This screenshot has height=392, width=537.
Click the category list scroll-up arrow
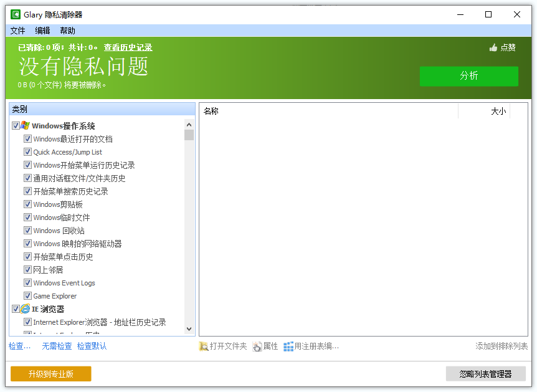tap(189, 125)
